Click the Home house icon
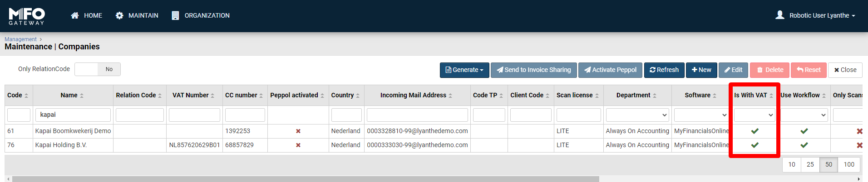Screen dimensions: 868x182 75,15
